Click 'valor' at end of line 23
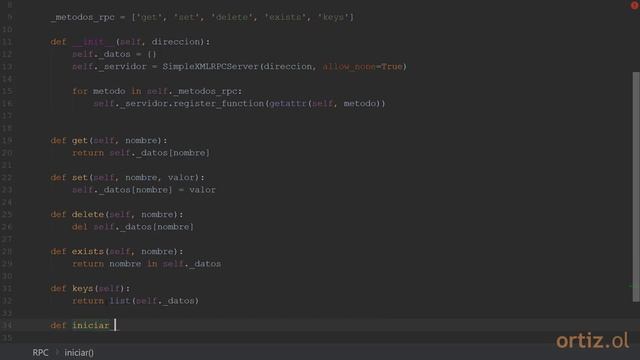 (x=202, y=190)
